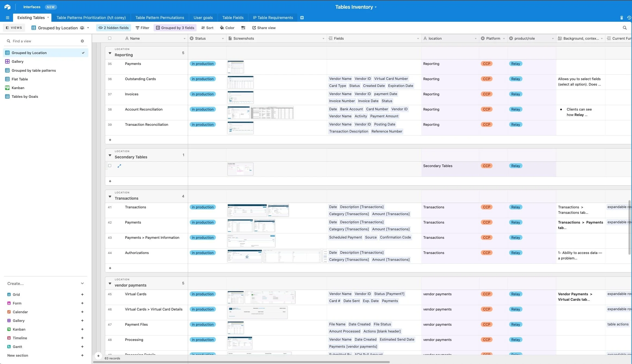Screen dimensions: 632x364
Task: Click the row height icon in toolbar
Action: click(243, 28)
